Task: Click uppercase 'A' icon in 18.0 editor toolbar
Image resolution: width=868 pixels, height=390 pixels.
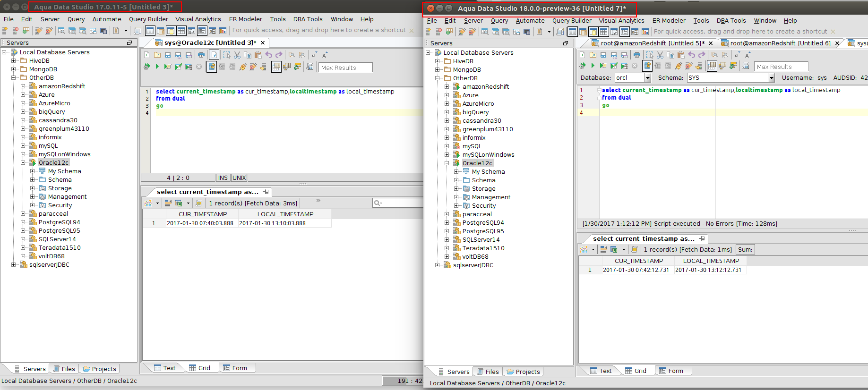Action: coord(748,55)
